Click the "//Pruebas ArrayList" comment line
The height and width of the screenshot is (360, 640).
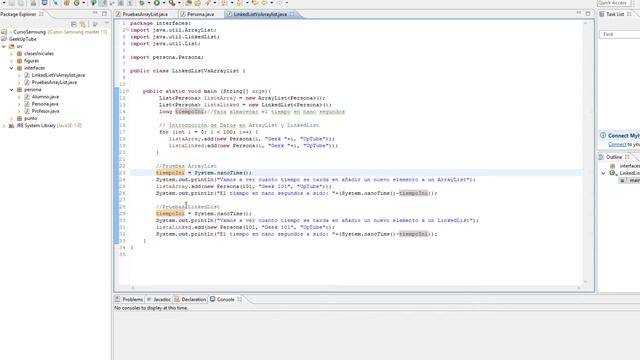tap(186, 166)
